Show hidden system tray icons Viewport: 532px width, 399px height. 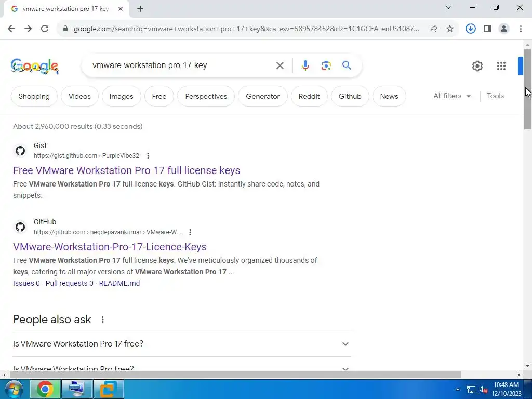(458, 389)
